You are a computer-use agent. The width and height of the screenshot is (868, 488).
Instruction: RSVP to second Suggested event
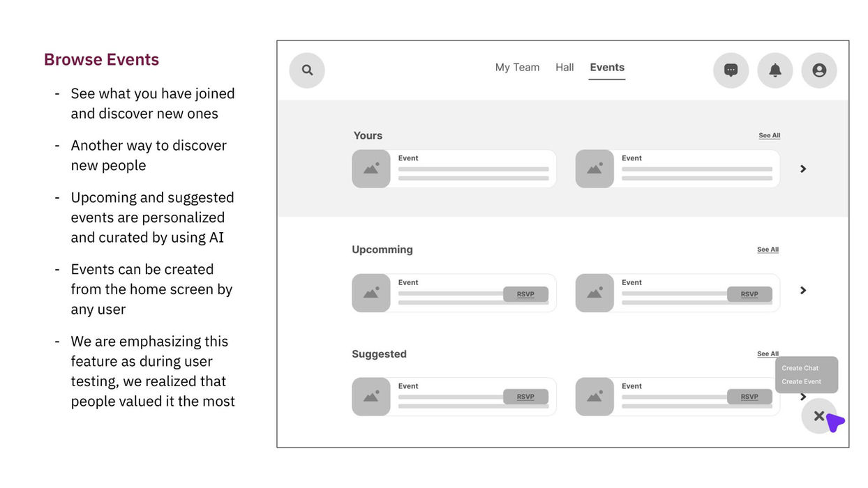[x=749, y=397]
